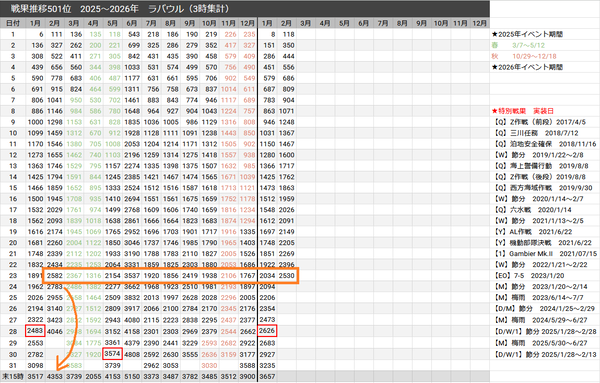The height and width of the screenshot is (383, 600).
Task: Click cell 3588 in day 31 row
Action: (248, 365)
